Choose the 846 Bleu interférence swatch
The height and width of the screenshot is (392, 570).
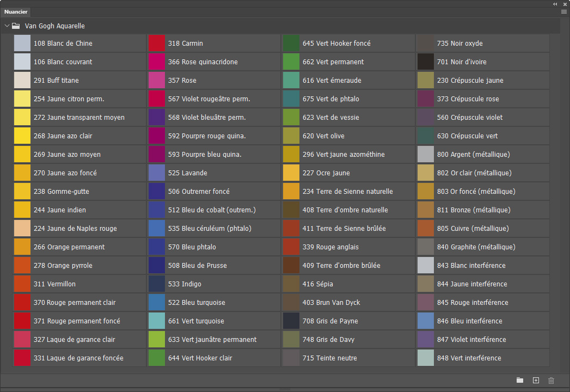point(426,321)
